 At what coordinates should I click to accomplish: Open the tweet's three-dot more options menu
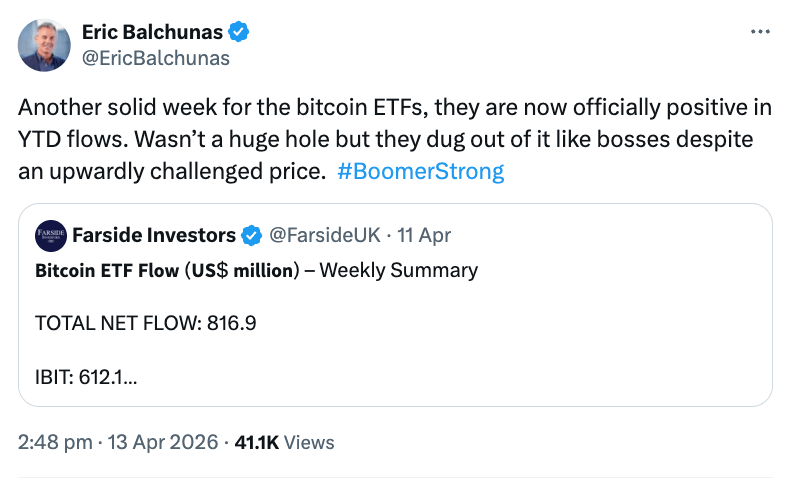(760, 33)
